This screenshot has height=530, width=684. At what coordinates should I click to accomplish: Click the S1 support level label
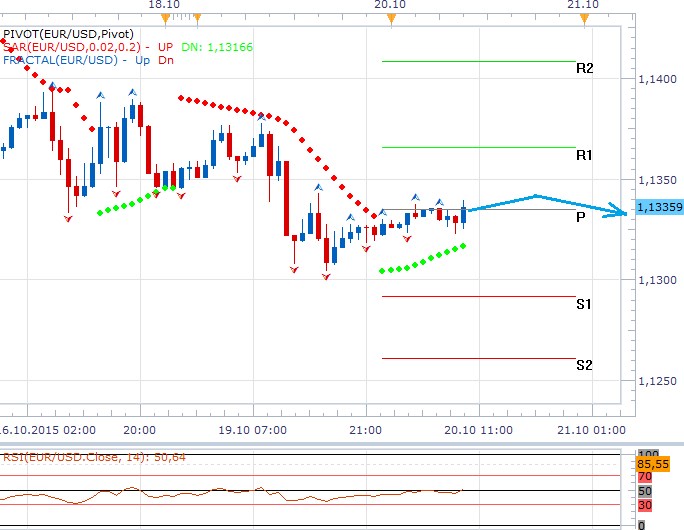(585, 303)
